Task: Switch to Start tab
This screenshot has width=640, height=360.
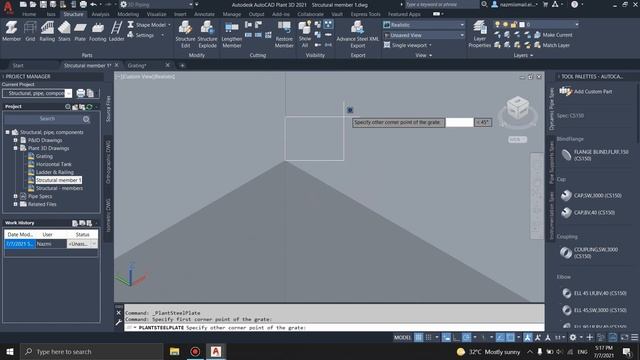Action: click(x=18, y=65)
